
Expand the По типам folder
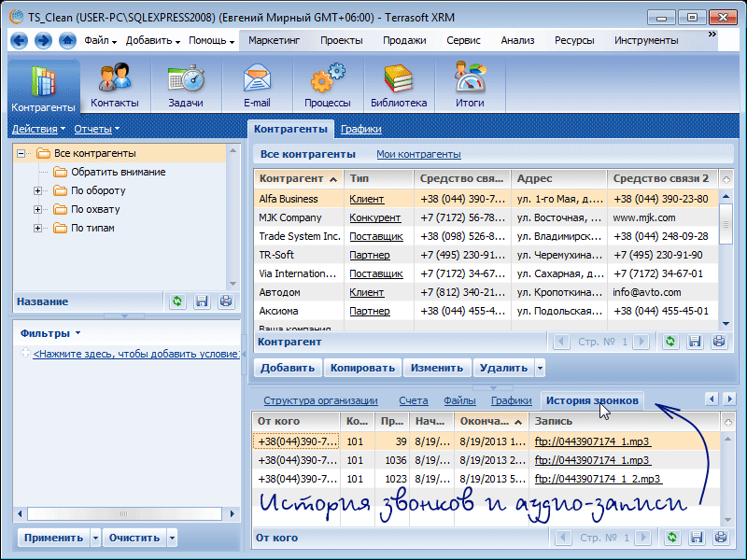37,228
